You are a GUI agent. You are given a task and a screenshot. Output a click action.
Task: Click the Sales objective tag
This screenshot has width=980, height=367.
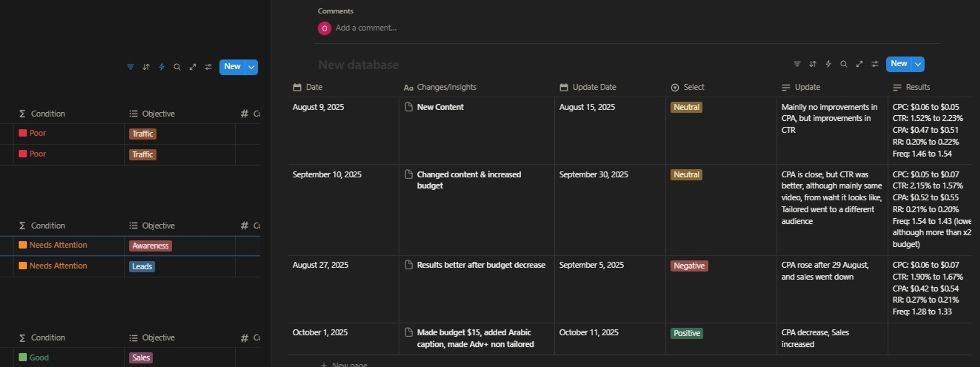pos(141,358)
